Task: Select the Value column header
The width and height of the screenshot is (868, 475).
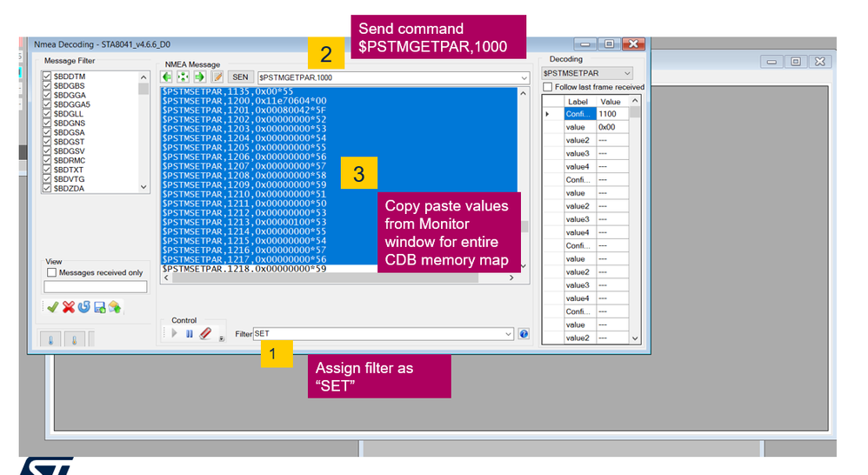Action: (611, 102)
